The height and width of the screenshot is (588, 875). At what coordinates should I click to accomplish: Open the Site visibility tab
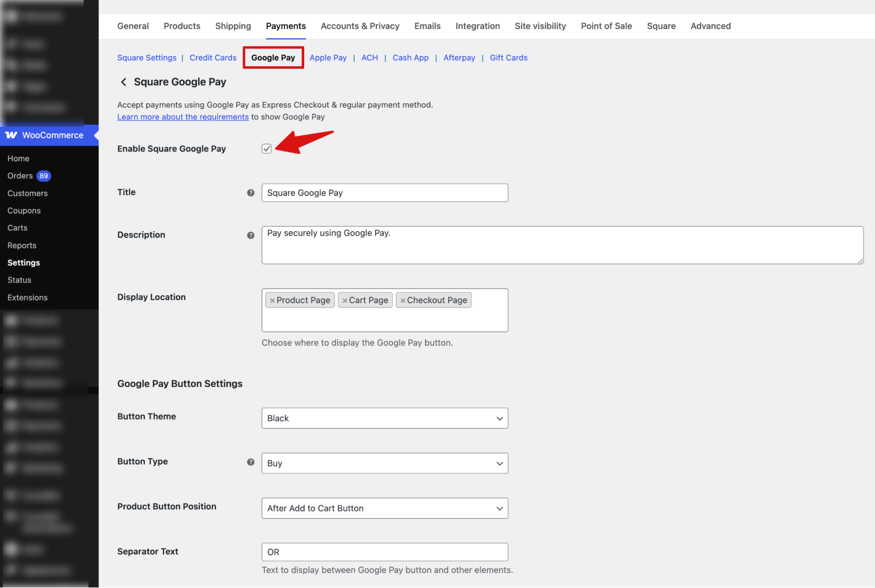[x=541, y=26]
